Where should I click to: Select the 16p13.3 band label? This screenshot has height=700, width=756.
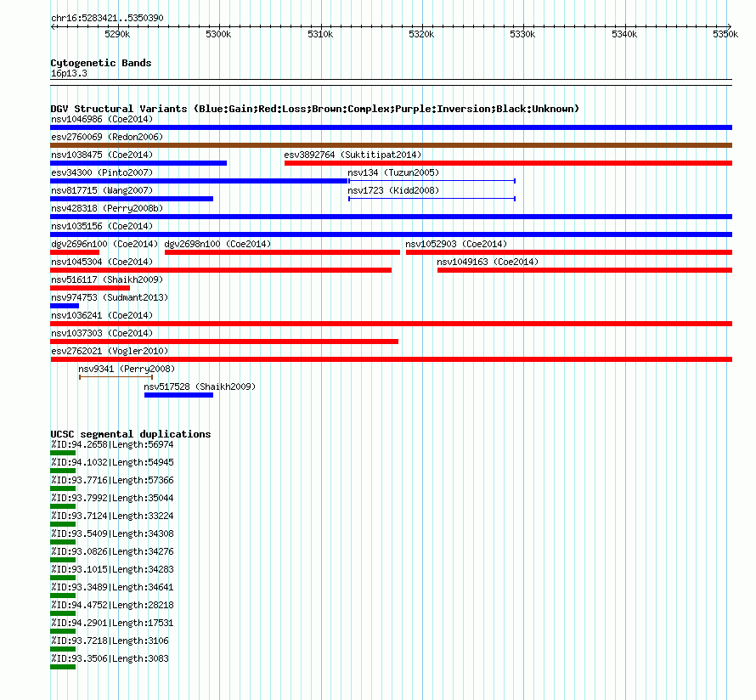coord(69,73)
